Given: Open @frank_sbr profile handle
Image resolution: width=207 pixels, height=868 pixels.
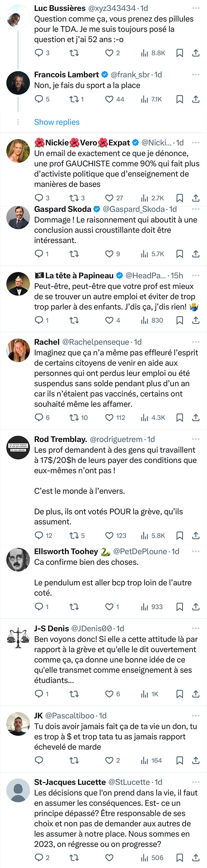Looking at the screenshot, I should [x=130, y=75].
